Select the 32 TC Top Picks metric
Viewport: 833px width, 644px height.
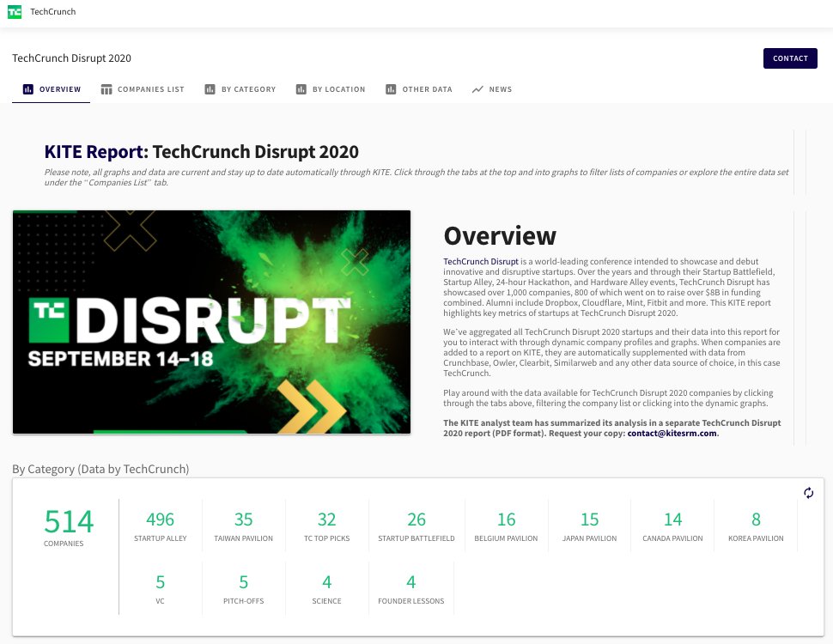coord(326,526)
